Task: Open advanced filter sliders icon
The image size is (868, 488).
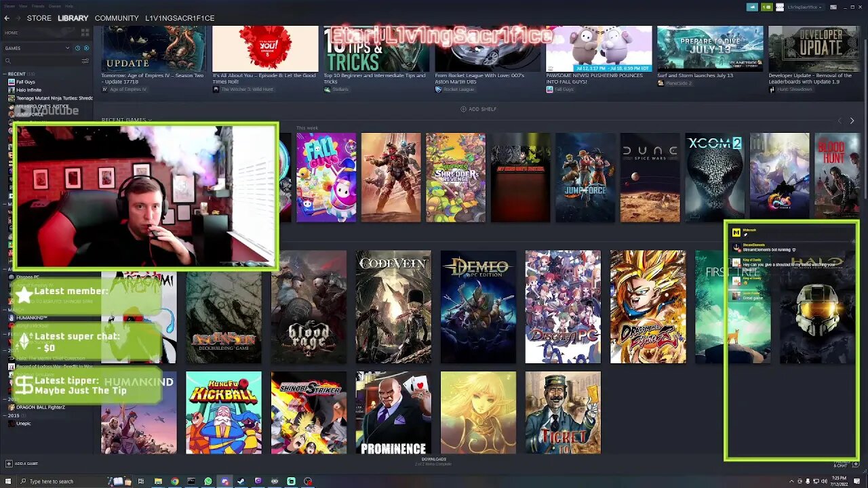Action: (x=85, y=61)
